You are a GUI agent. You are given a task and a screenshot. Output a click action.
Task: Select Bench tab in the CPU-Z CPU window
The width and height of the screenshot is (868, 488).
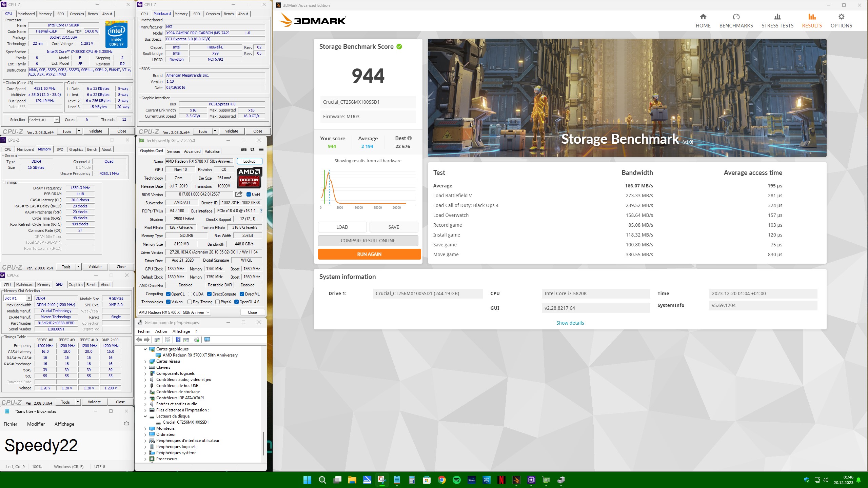click(x=93, y=14)
